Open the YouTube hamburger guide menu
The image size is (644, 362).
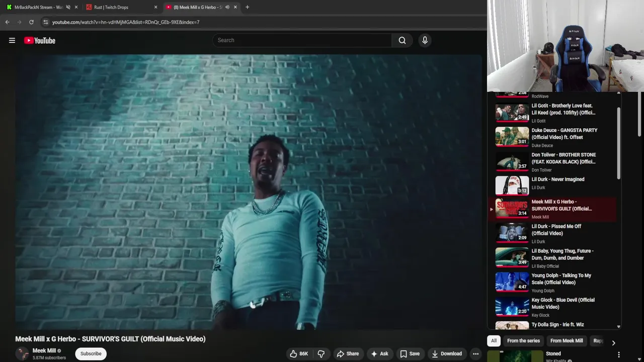(x=12, y=40)
